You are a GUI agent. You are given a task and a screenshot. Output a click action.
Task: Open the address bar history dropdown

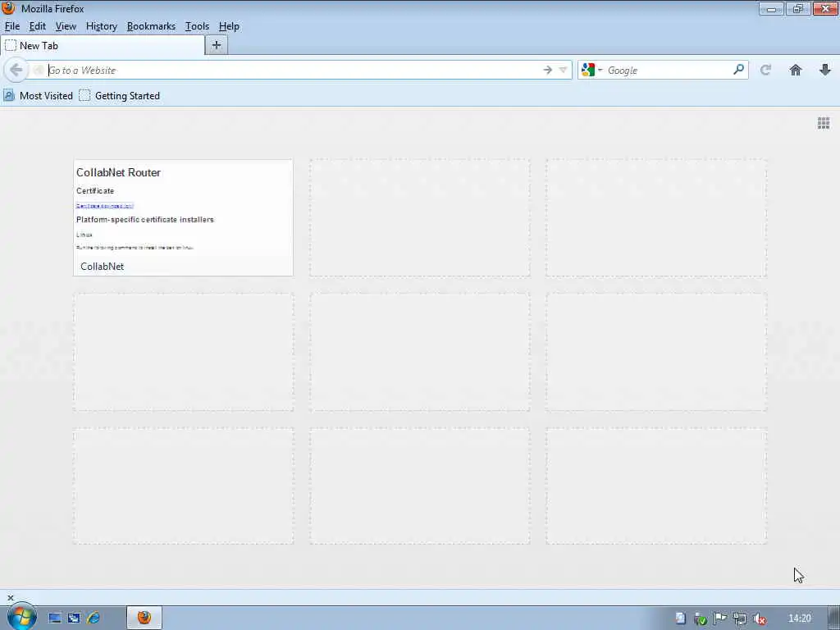pyautogui.click(x=563, y=71)
